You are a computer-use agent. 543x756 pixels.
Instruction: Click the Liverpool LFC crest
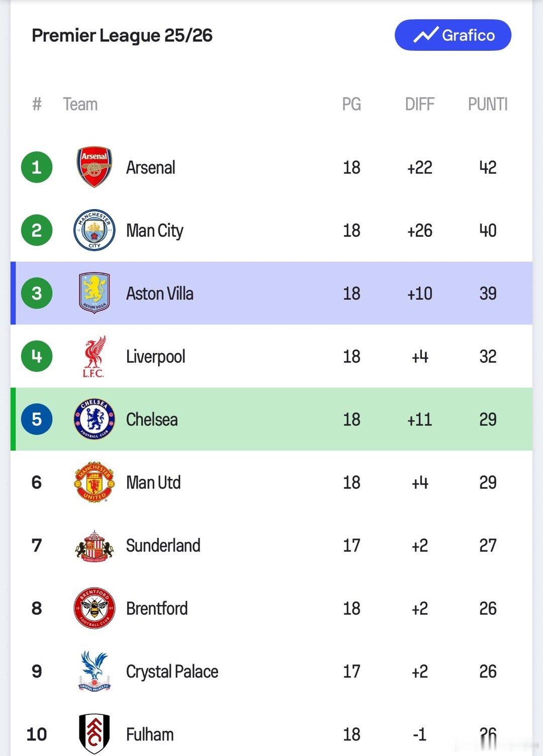94,356
